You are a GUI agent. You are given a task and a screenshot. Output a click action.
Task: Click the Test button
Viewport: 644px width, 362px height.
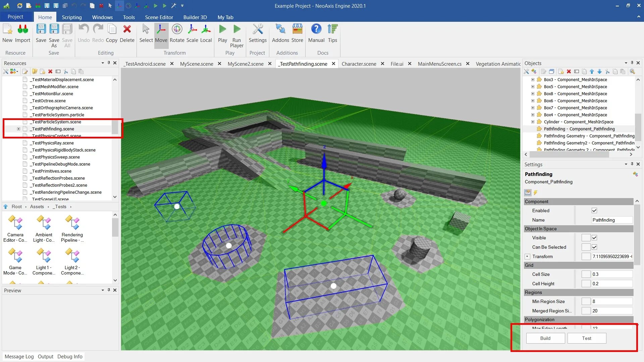click(587, 338)
